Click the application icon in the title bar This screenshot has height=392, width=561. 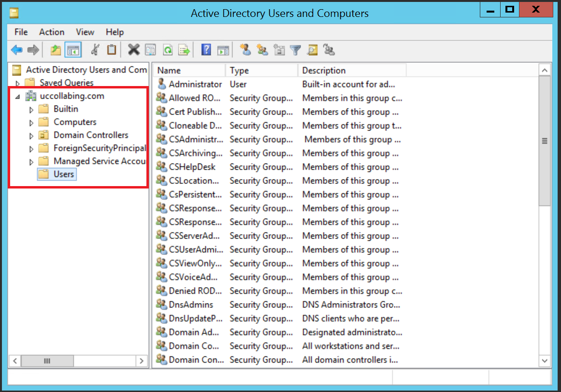point(14,13)
